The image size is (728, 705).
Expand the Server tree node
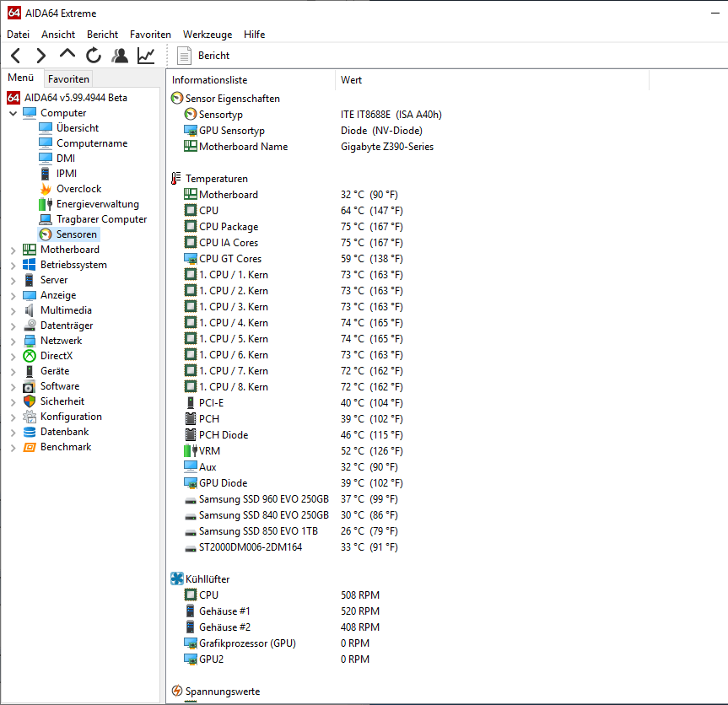tap(13, 281)
